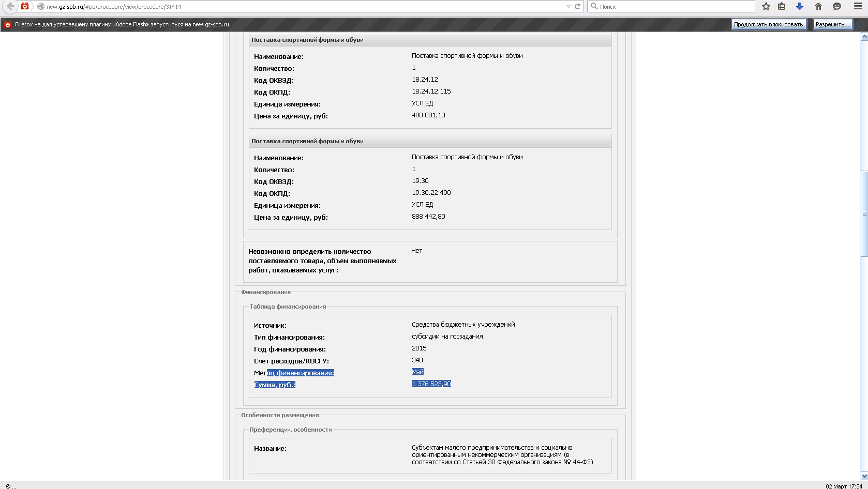Screen dimensions: 868x489
Task: Click the blocked plugin icon in notification bar
Action: coord(7,24)
